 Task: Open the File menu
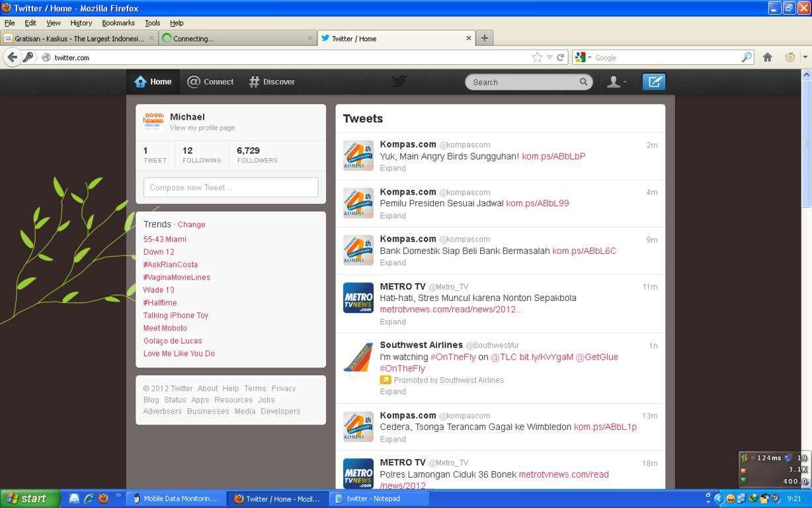(x=9, y=22)
